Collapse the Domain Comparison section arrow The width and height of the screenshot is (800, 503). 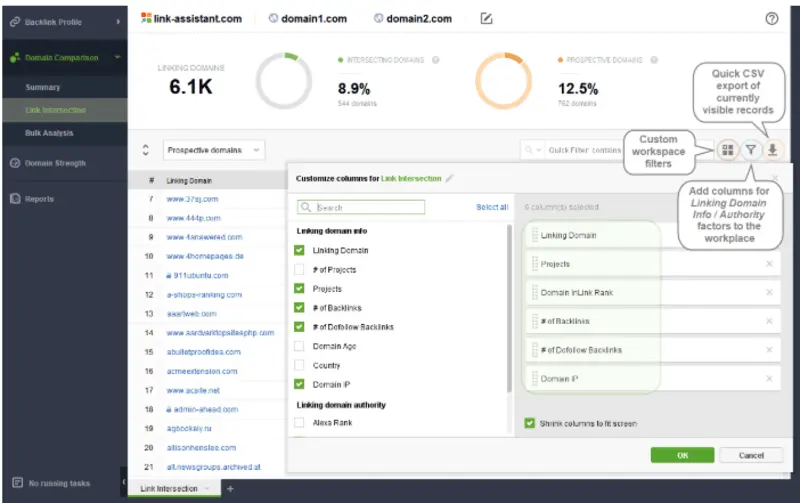pyautogui.click(x=118, y=57)
